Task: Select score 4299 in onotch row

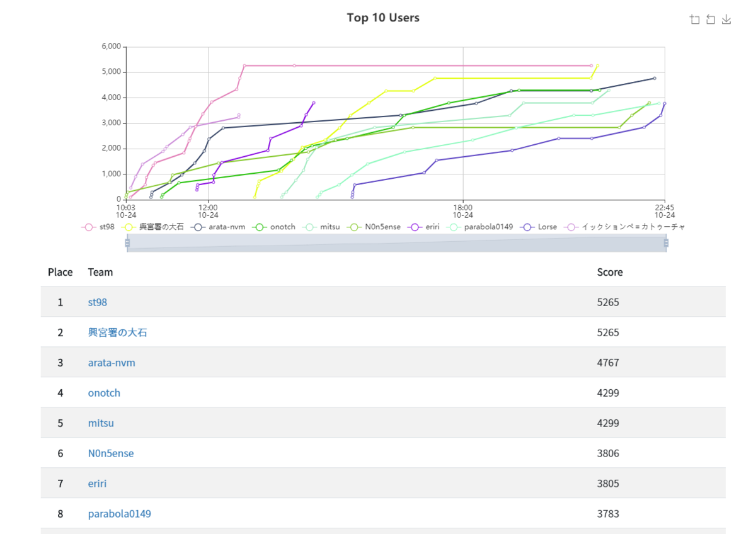Action: (608, 393)
